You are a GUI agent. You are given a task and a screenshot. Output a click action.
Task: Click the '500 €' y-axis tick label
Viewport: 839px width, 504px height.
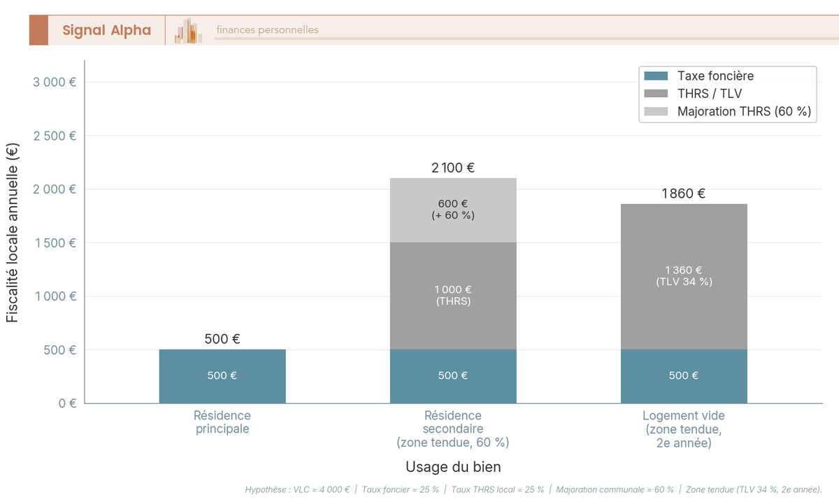coord(60,350)
